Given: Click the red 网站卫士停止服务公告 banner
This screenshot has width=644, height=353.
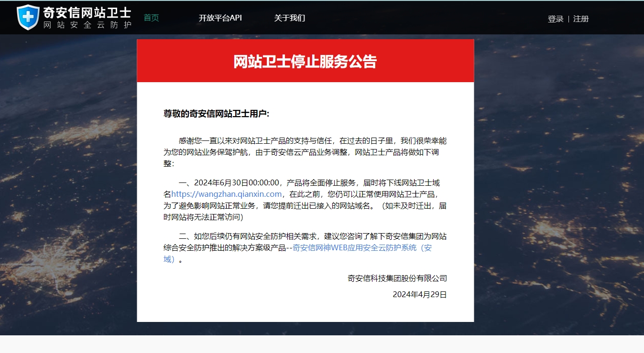Looking at the screenshot, I should point(306,61).
